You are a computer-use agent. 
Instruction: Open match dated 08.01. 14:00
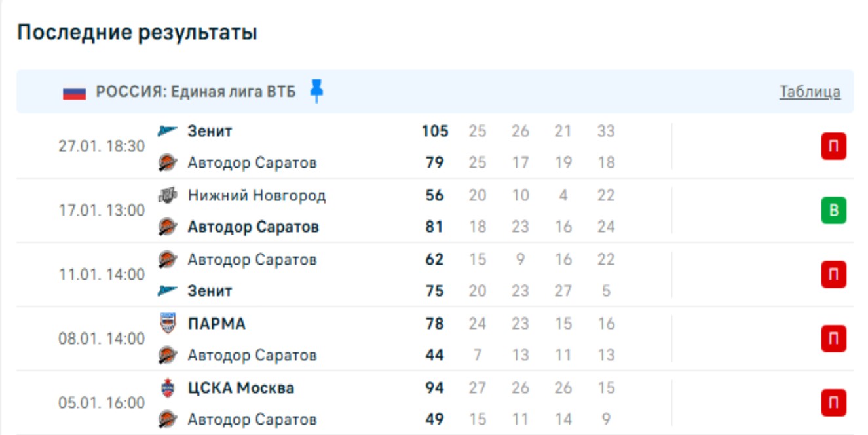point(102,339)
